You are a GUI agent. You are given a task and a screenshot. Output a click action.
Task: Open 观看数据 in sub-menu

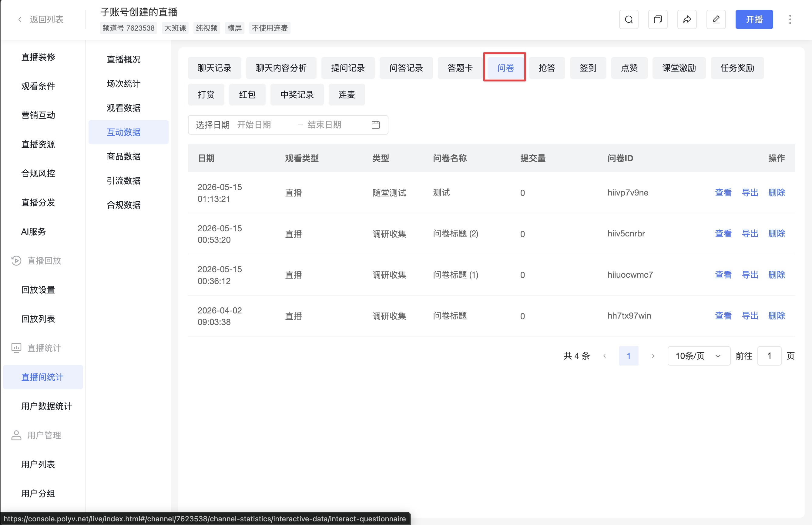pos(123,108)
